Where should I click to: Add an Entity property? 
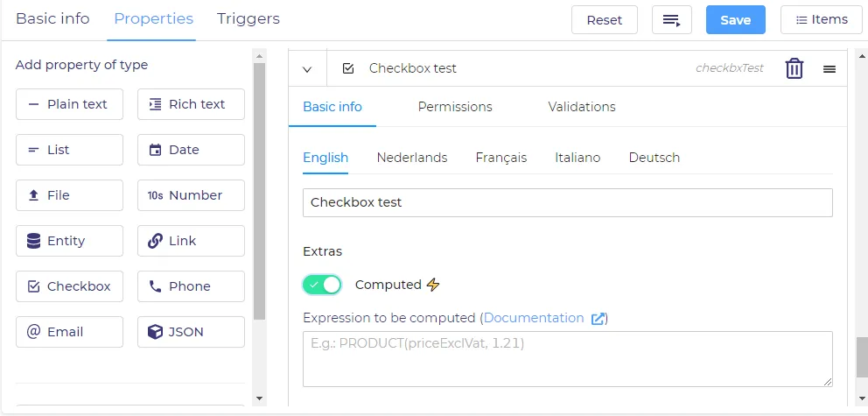click(69, 241)
